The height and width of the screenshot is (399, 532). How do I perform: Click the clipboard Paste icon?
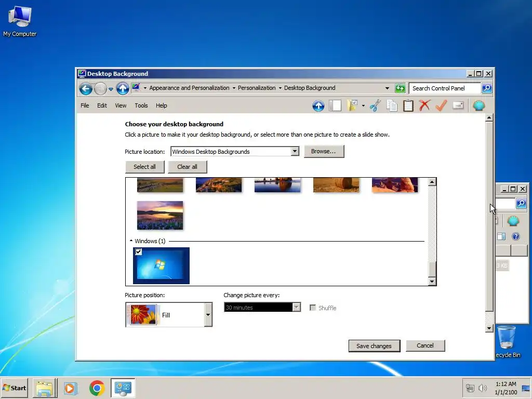pos(408,105)
